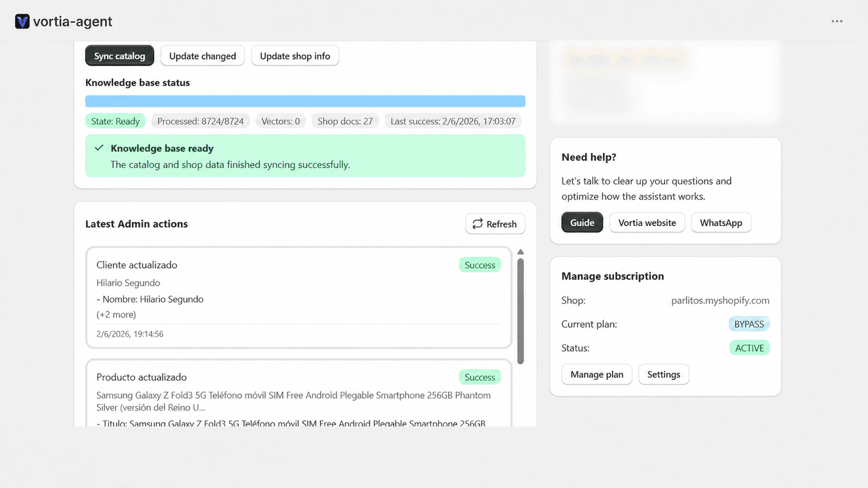Click the Sync catalog button

[119, 56]
